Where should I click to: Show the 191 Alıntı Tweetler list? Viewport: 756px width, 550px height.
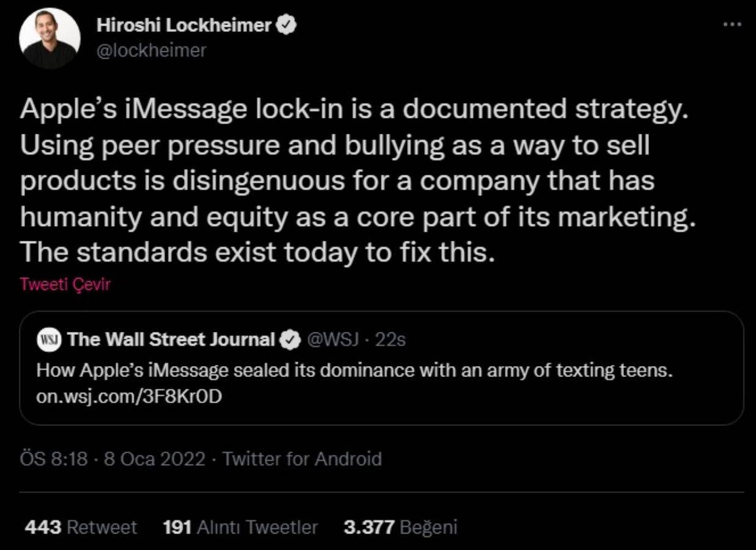tap(240, 527)
